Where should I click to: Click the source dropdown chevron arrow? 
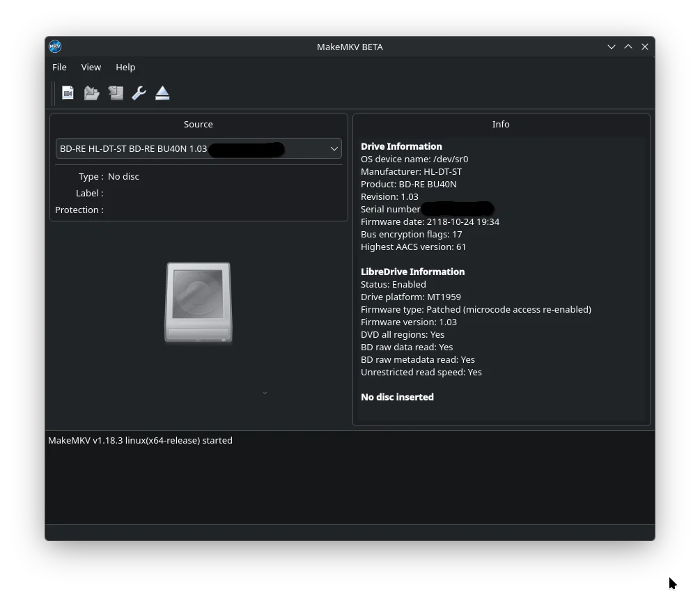pos(334,148)
